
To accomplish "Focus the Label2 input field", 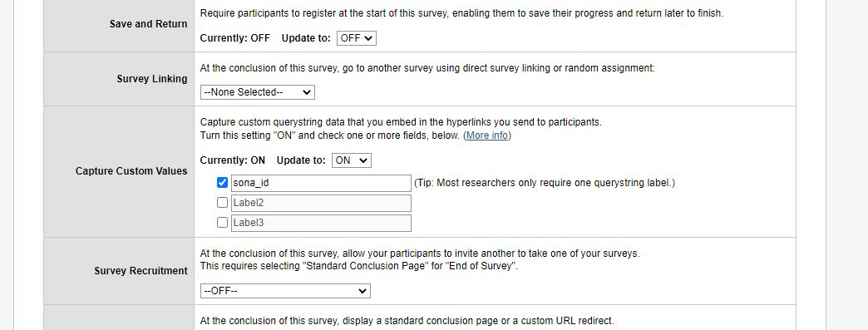I will [321, 203].
